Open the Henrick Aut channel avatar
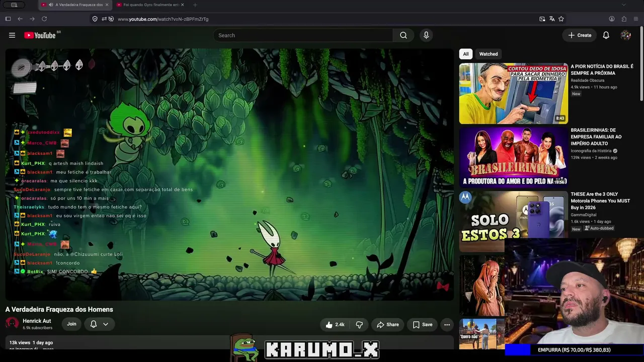644x362 pixels. [12, 324]
